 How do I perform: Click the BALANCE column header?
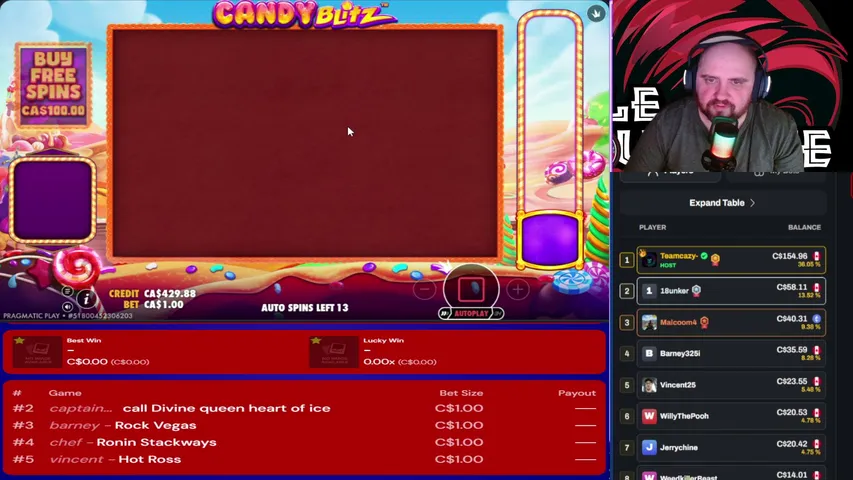804,227
